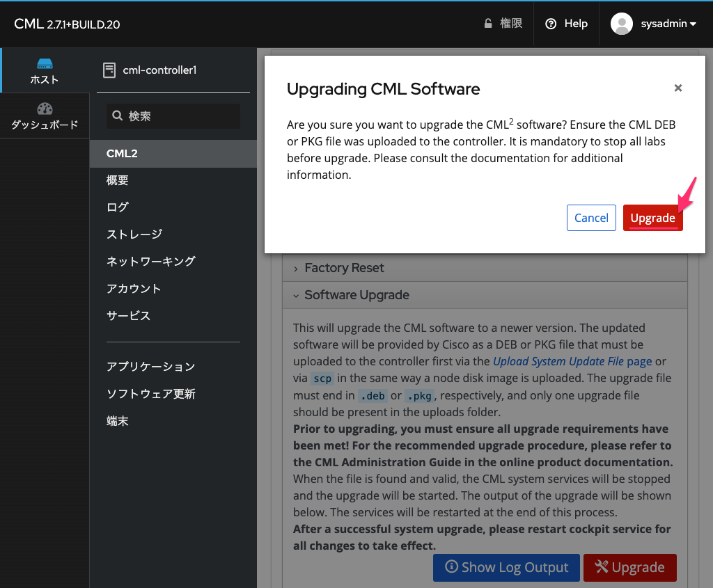The width and height of the screenshot is (713, 588).
Task: Collapse the Software Upgrade section
Action: 485,295
